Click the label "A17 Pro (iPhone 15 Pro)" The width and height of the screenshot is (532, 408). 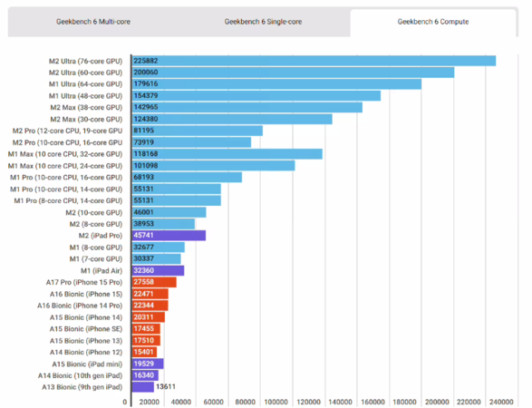click(x=84, y=282)
